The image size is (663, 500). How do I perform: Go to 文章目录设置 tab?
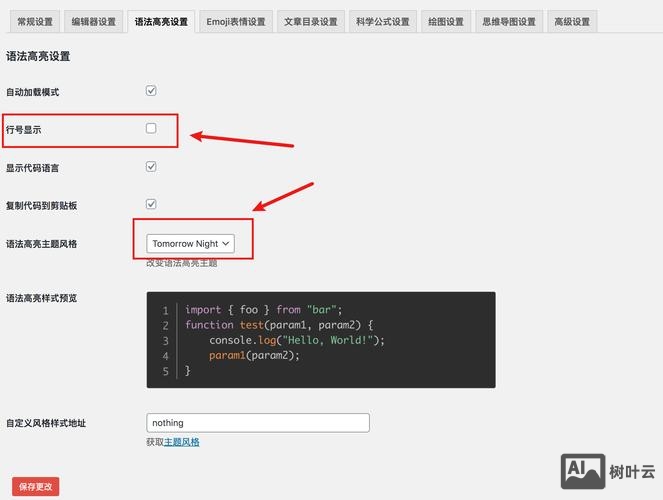[311, 22]
